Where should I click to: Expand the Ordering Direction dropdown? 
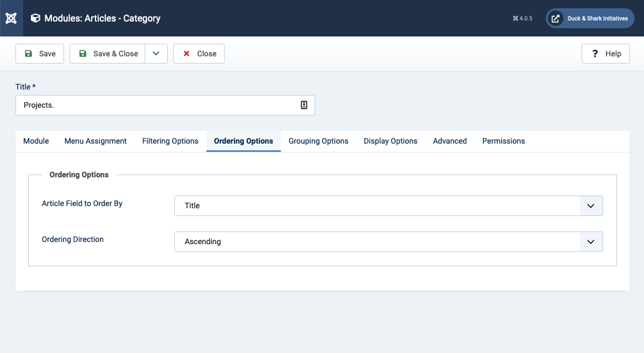(x=388, y=241)
